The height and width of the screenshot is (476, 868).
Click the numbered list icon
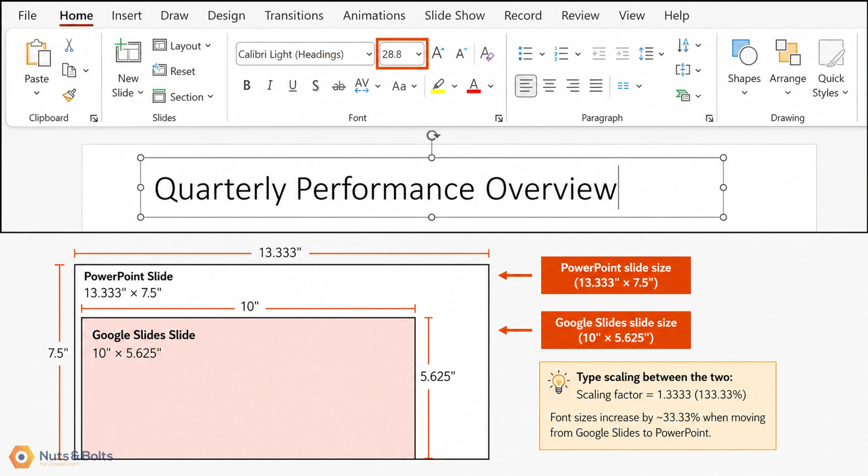(561, 53)
